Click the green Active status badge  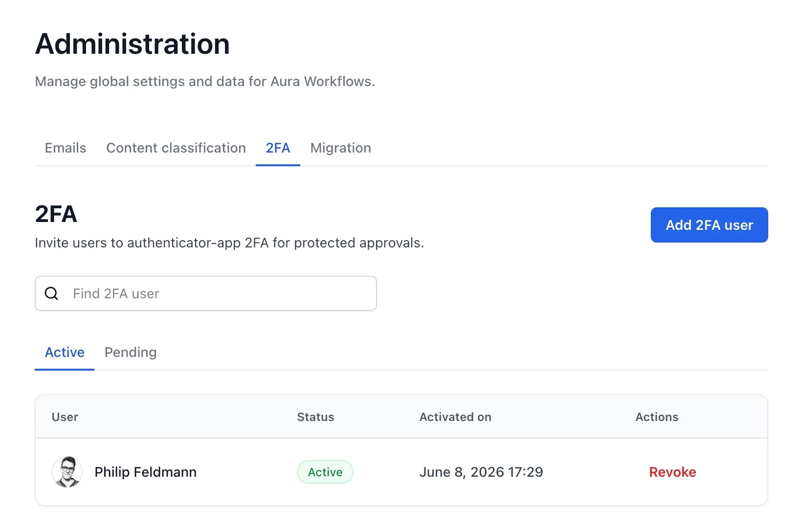(x=325, y=472)
